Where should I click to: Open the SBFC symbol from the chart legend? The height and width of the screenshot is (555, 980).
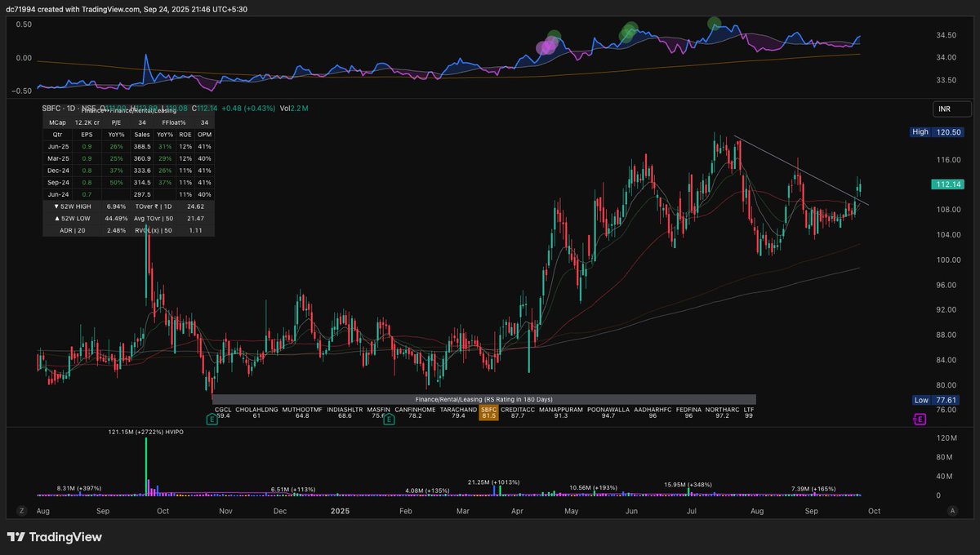click(51, 107)
